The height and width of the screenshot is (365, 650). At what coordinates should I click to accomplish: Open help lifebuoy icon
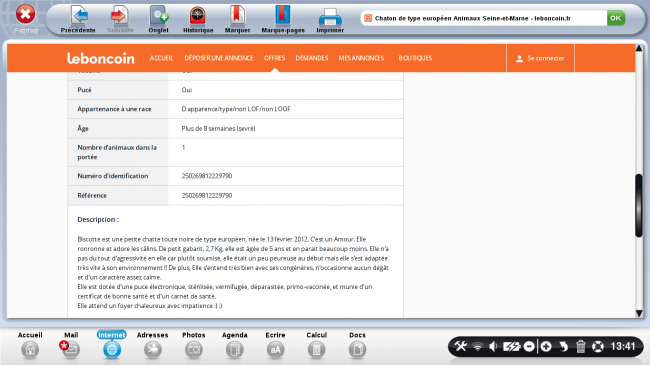[x=598, y=346]
